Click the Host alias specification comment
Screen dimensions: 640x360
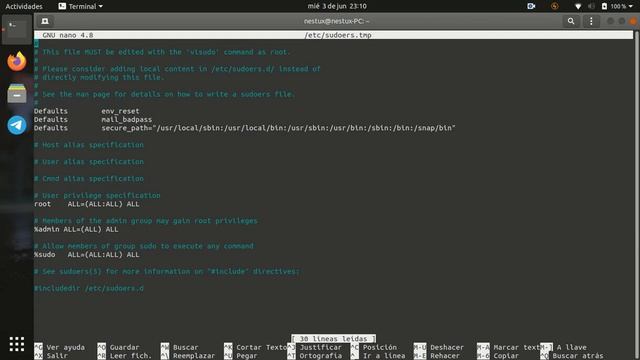(x=89, y=145)
